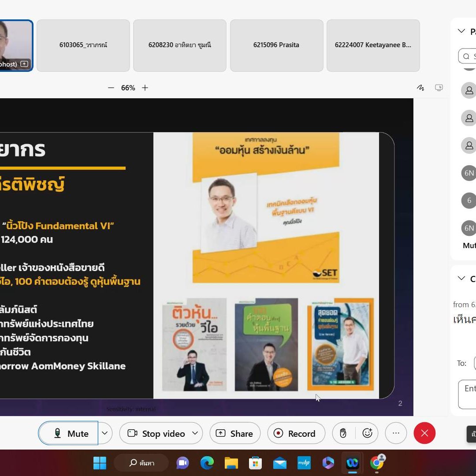Mute the microphone

click(x=69, y=433)
